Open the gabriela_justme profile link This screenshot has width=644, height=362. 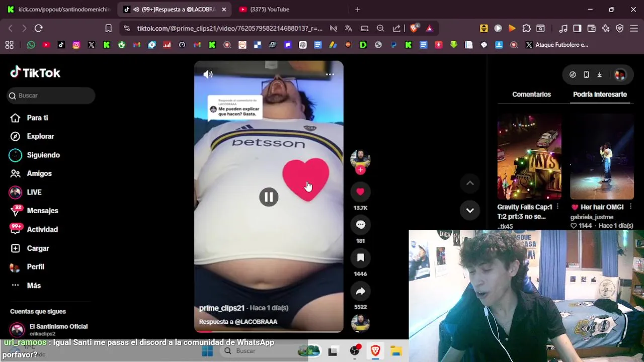coord(592,217)
